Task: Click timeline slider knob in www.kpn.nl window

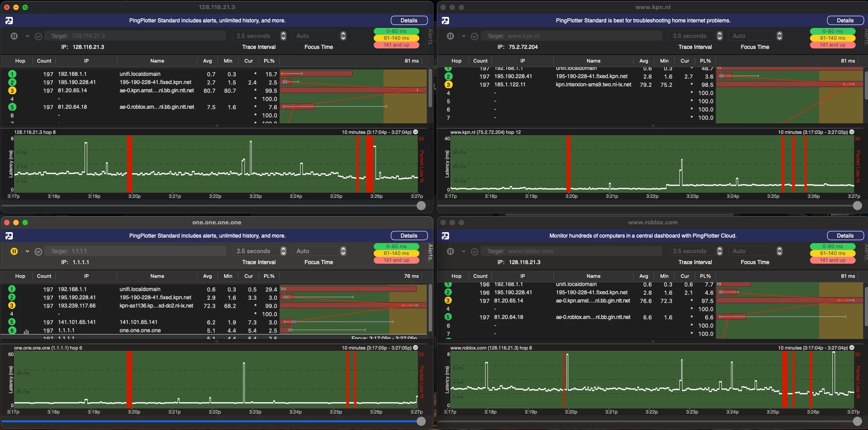Action: pyautogui.click(x=857, y=206)
